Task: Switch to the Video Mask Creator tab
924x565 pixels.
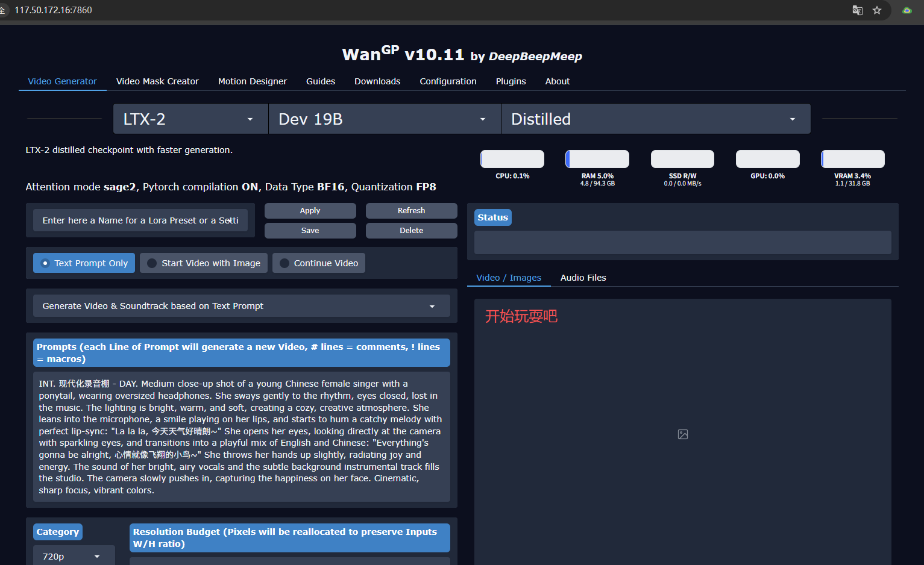Action: coord(157,81)
